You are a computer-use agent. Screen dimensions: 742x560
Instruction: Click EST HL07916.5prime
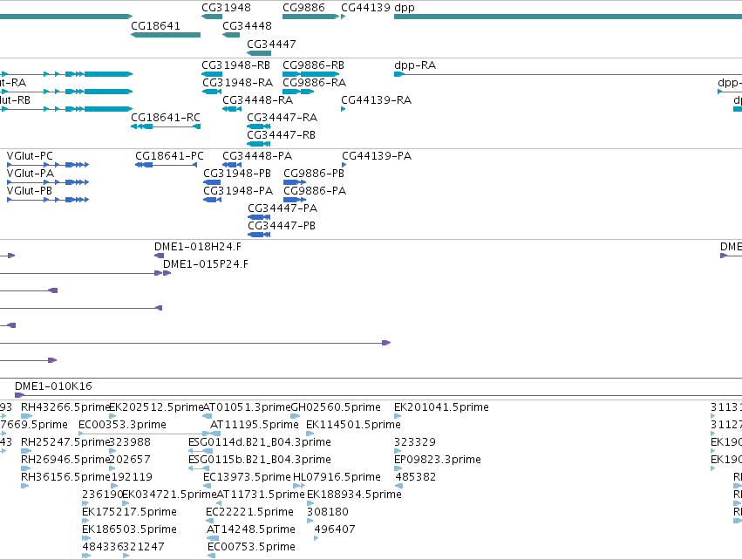click(x=337, y=478)
